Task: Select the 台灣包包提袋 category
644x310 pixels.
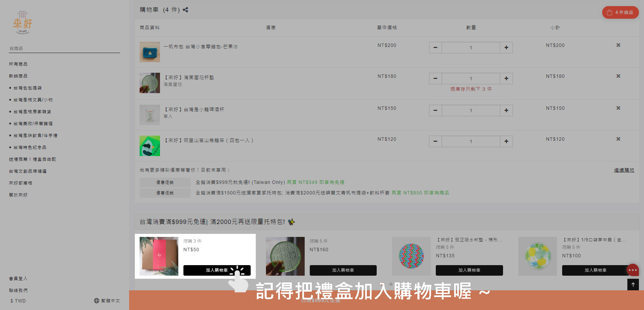Action: [28, 88]
